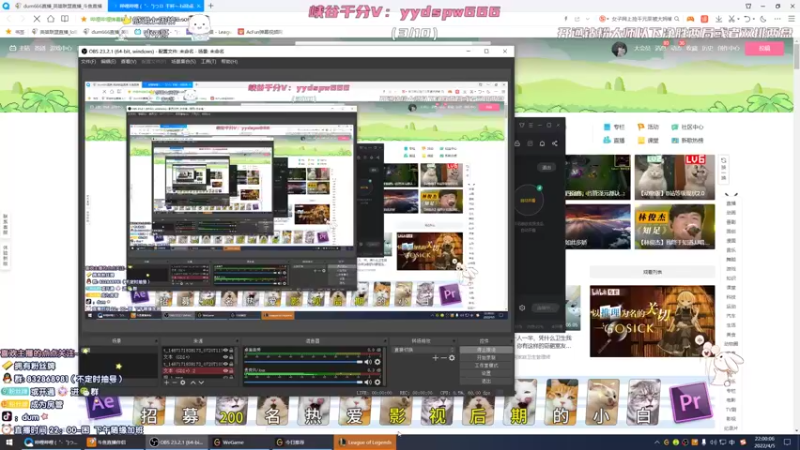This screenshot has width=800, height=450.
Task: Mute Mic/Aux in OBS mixer
Action: 368,382
